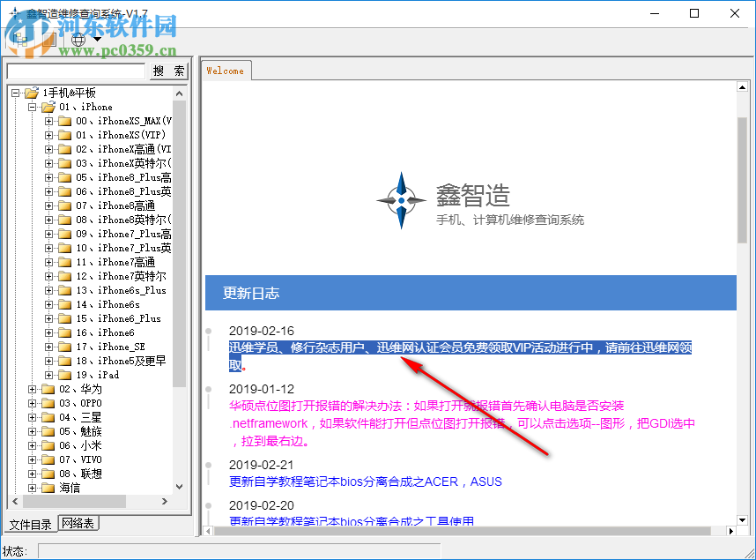The height and width of the screenshot is (560, 756).
Task: Click the tree panel scroll-up arrow
Action: click(180, 93)
